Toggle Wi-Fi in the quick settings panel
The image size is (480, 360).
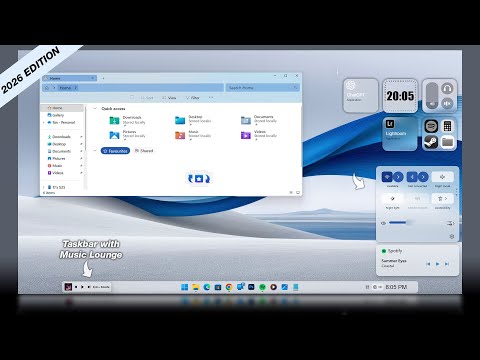pyautogui.click(x=387, y=177)
